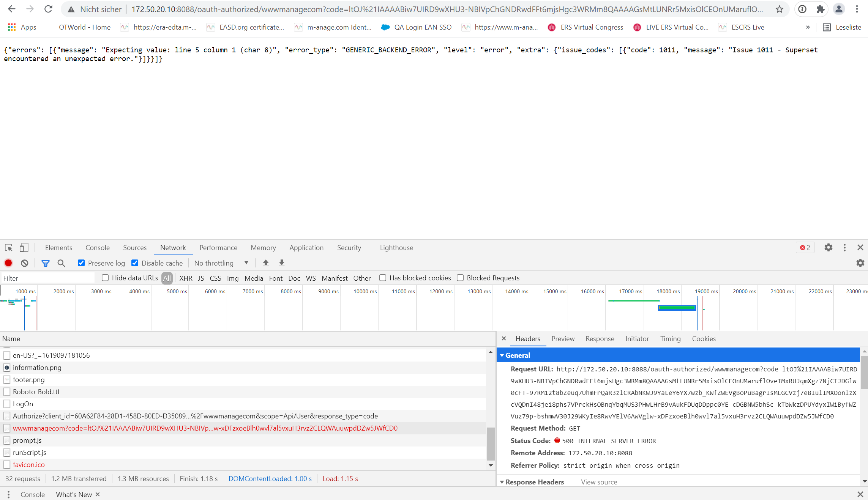Search within network requests
This screenshot has height=500, width=868.
pyautogui.click(x=61, y=263)
